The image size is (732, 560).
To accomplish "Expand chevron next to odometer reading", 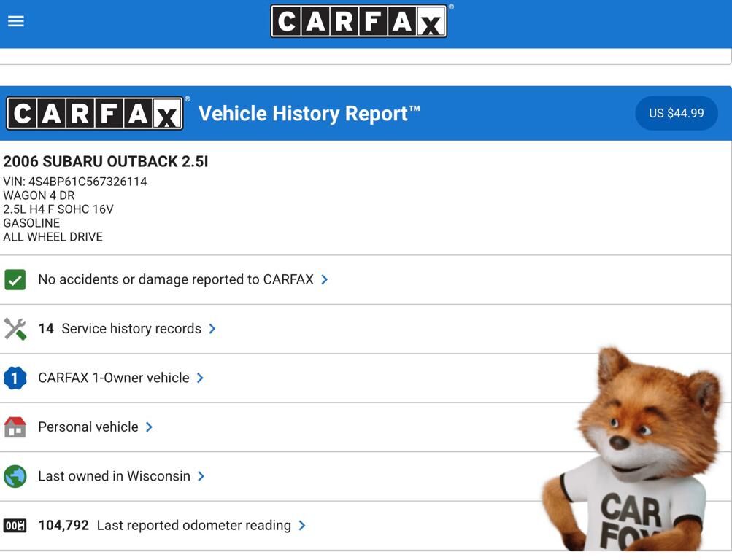I will pos(302,526).
